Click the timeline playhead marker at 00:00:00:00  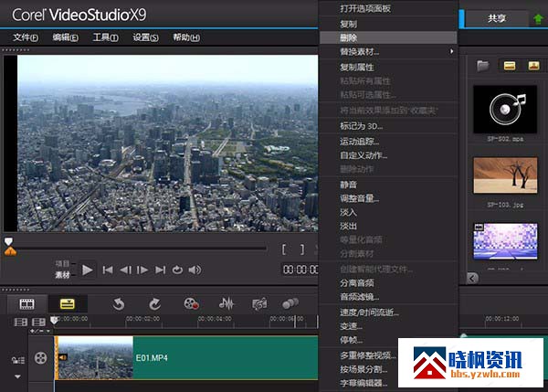pos(54,320)
